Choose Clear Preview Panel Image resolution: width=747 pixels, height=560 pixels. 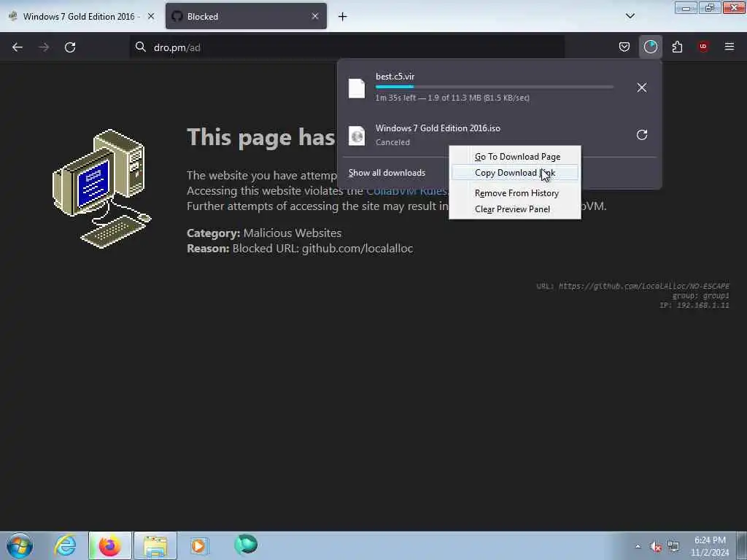[515, 209]
